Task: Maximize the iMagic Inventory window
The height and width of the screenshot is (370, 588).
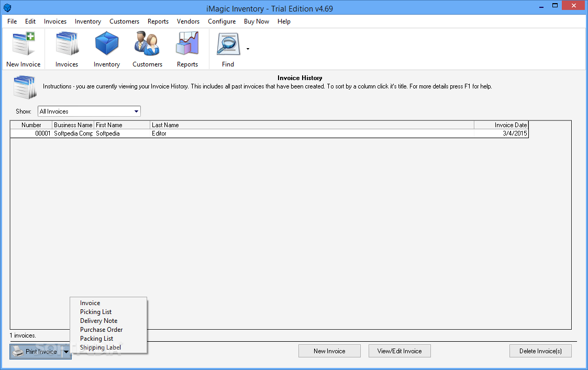Action: click(555, 6)
